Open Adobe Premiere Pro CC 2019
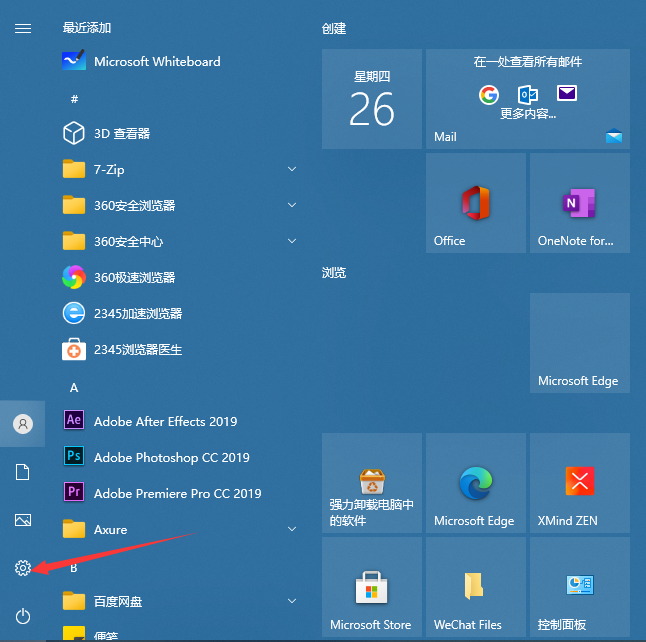Viewport: 646px width, 642px height. [177, 493]
